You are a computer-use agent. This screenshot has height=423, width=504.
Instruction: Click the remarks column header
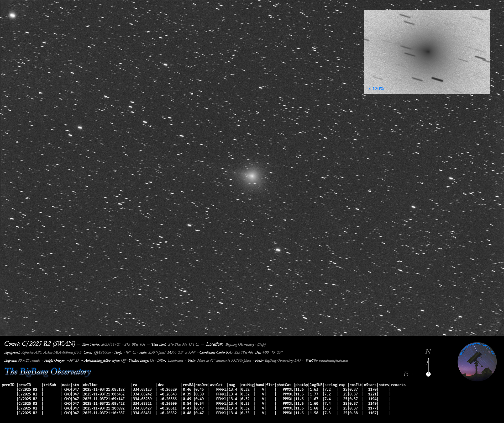click(398, 385)
